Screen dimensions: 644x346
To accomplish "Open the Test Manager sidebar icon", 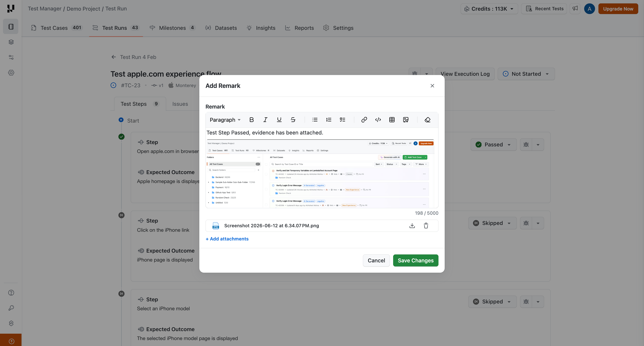I will tap(11, 26).
